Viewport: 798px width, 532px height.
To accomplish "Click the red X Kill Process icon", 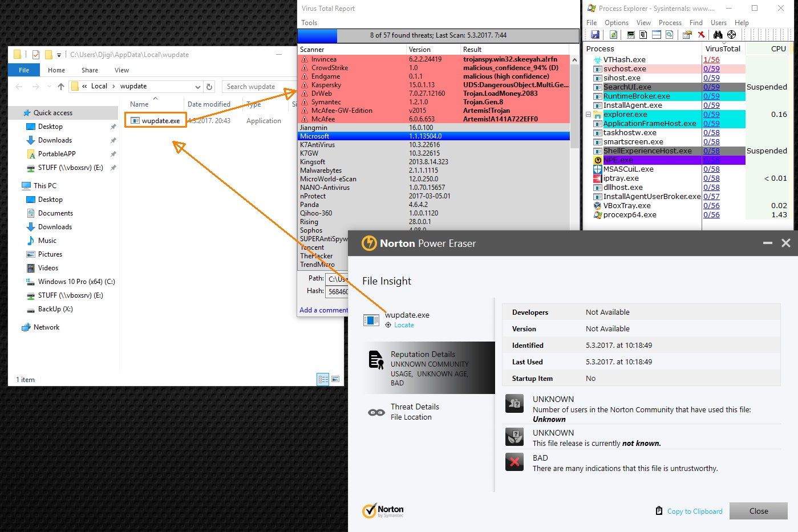I will tap(701, 35).
